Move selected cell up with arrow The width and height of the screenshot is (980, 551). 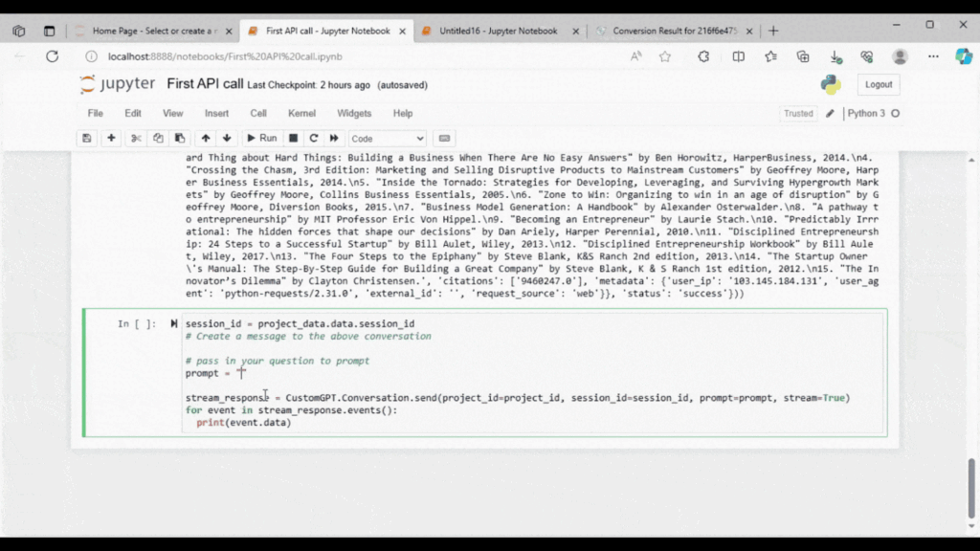[x=206, y=139]
